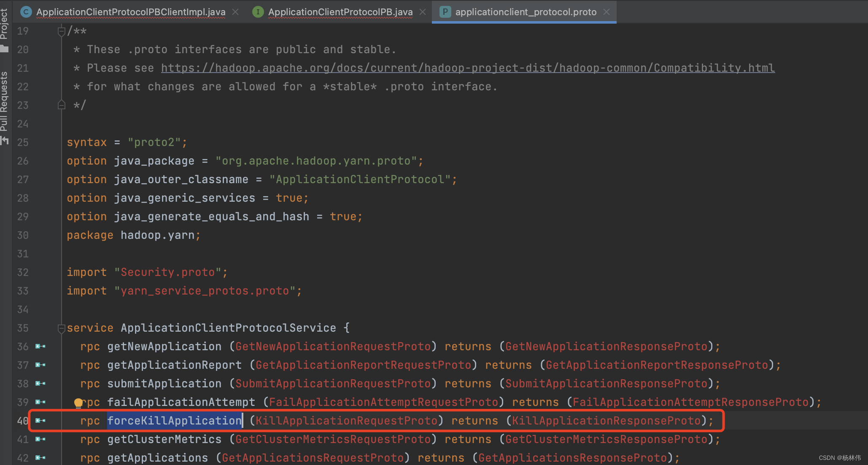Switch to ApplicationClientProtocolPB.java tab

tap(340, 12)
